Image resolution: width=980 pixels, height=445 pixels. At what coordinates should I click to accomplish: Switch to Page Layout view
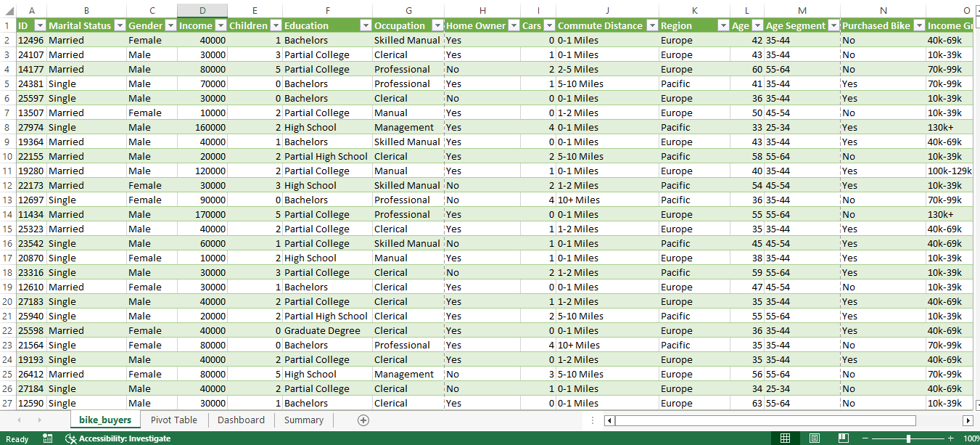[x=815, y=438]
